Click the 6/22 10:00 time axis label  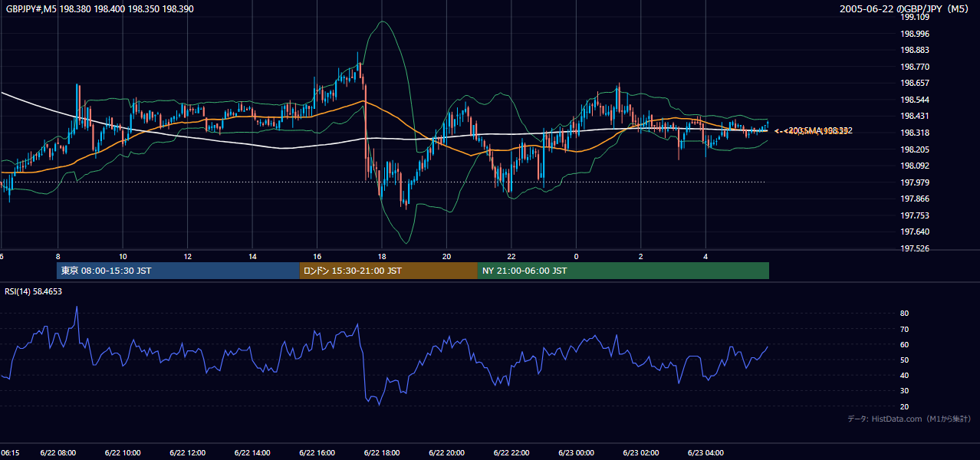click(123, 453)
